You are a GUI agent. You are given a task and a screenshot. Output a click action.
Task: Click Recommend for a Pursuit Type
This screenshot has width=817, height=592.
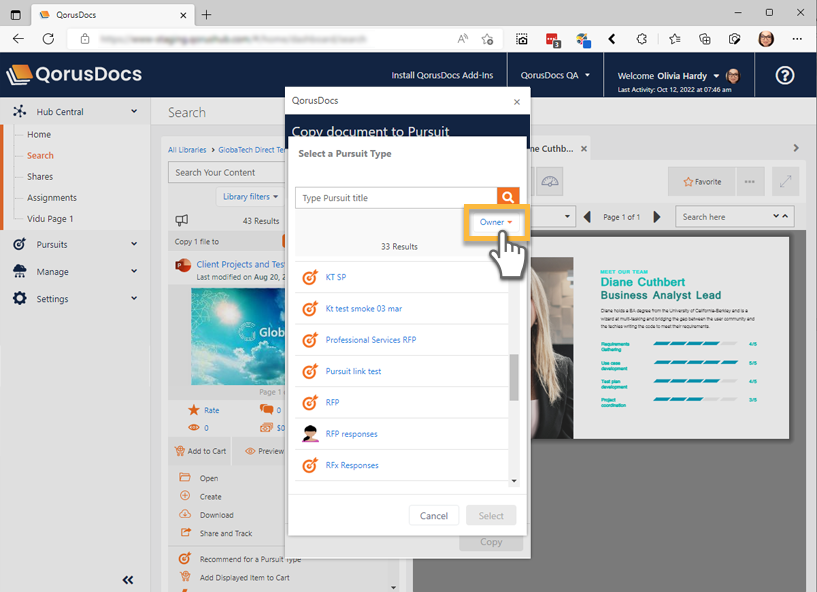click(x=240, y=559)
